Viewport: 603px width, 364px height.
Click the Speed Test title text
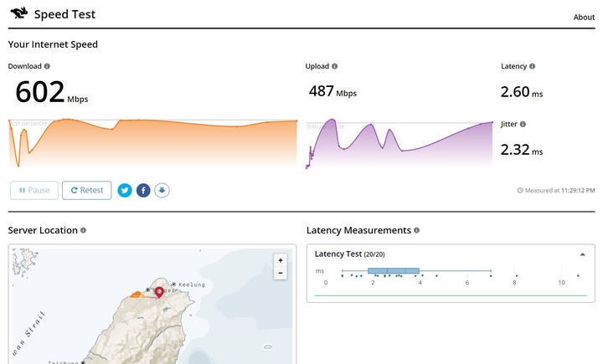(64, 14)
